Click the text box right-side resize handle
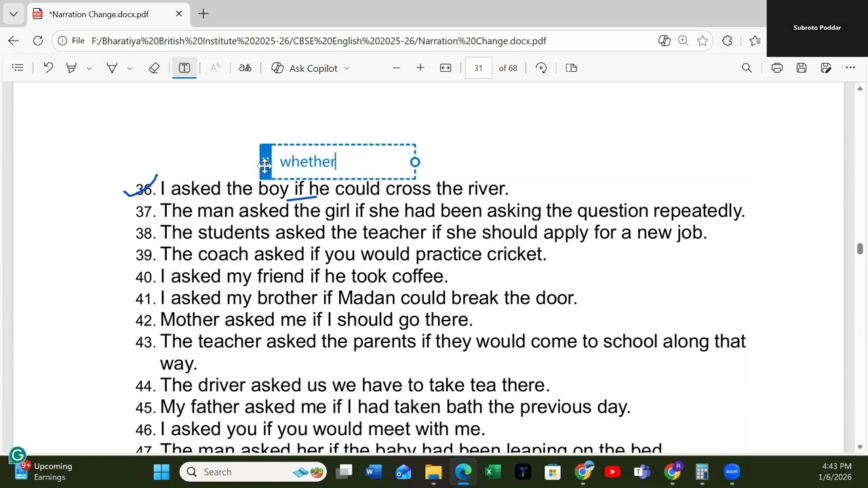The width and height of the screenshot is (868, 488). (x=415, y=162)
